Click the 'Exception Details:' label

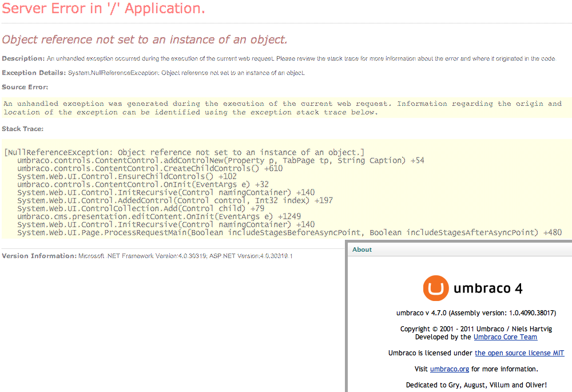[x=34, y=73]
